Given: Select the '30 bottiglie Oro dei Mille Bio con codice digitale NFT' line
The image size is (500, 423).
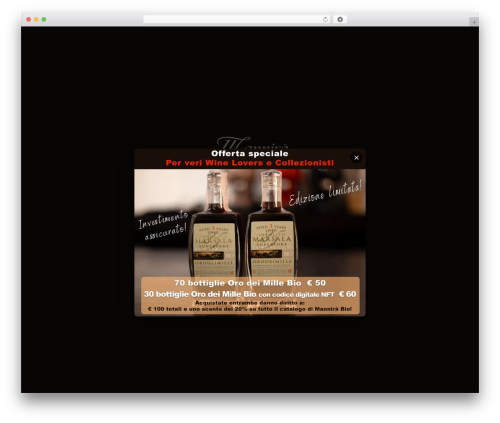Looking at the screenshot, I should [x=250, y=294].
